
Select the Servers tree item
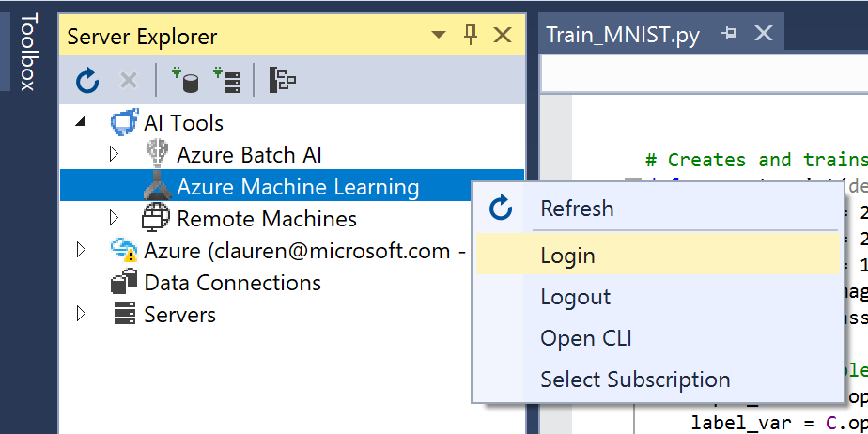click(x=180, y=315)
